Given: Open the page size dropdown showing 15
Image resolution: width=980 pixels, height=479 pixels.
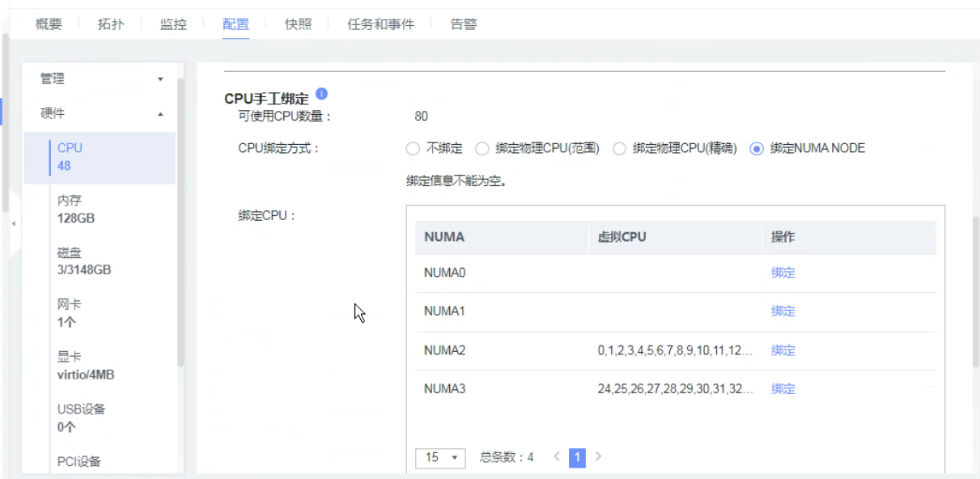Looking at the screenshot, I should (441, 458).
